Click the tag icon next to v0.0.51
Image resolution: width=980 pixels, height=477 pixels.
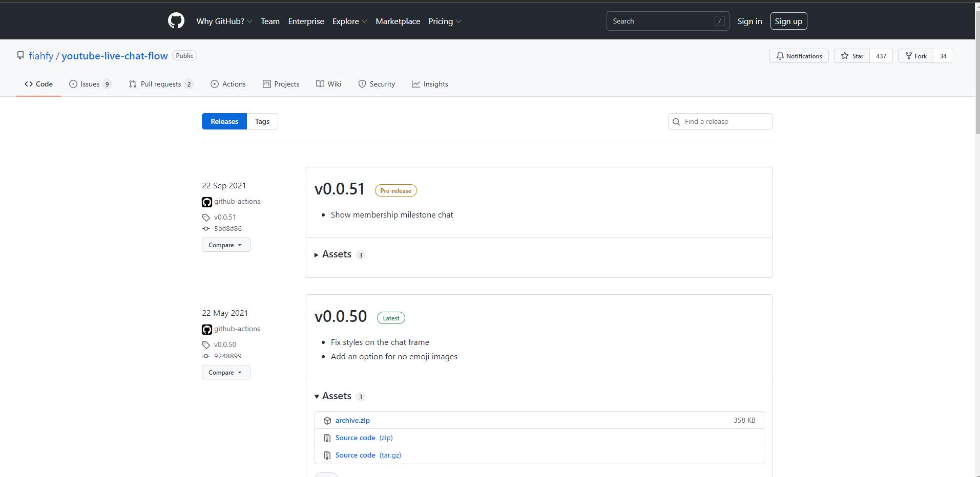click(x=206, y=218)
